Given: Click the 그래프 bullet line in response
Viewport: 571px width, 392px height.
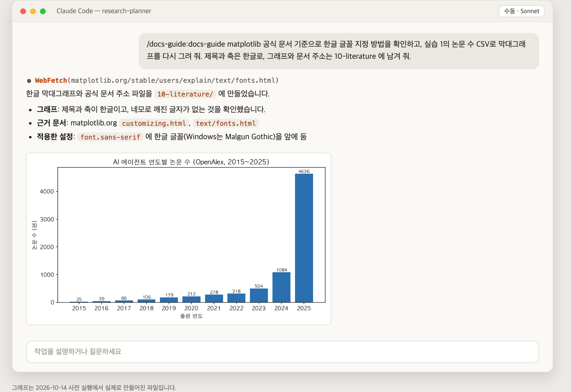Looking at the screenshot, I should (x=151, y=109).
